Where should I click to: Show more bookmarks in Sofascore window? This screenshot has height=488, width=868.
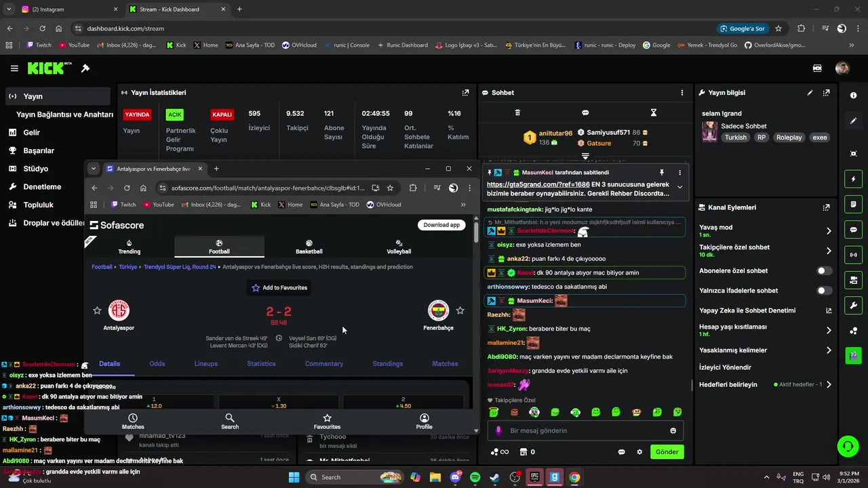point(463,205)
